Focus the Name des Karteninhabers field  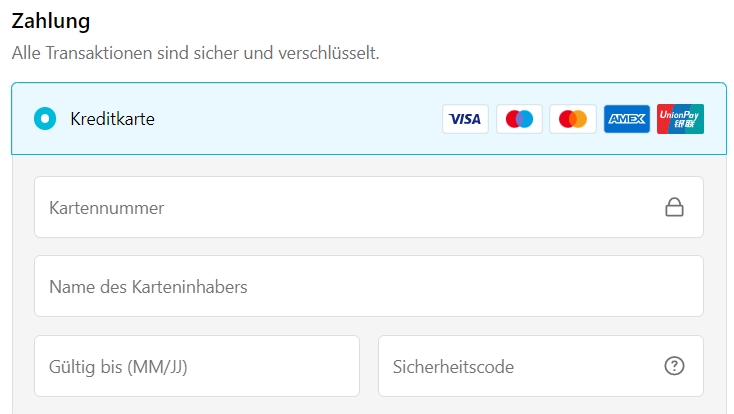pyautogui.click(x=369, y=286)
